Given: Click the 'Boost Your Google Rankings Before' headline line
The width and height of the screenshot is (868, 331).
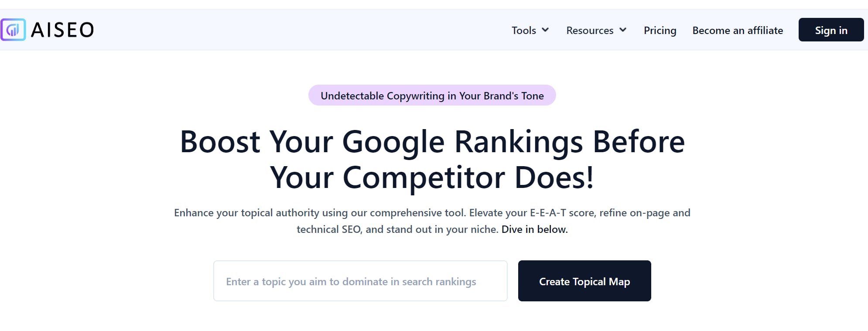Looking at the screenshot, I should coord(432,142).
